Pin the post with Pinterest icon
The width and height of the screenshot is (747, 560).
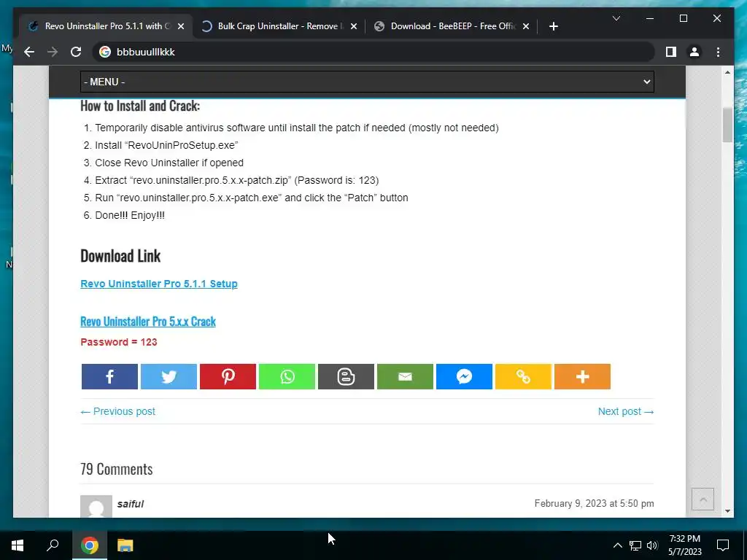[x=228, y=377]
